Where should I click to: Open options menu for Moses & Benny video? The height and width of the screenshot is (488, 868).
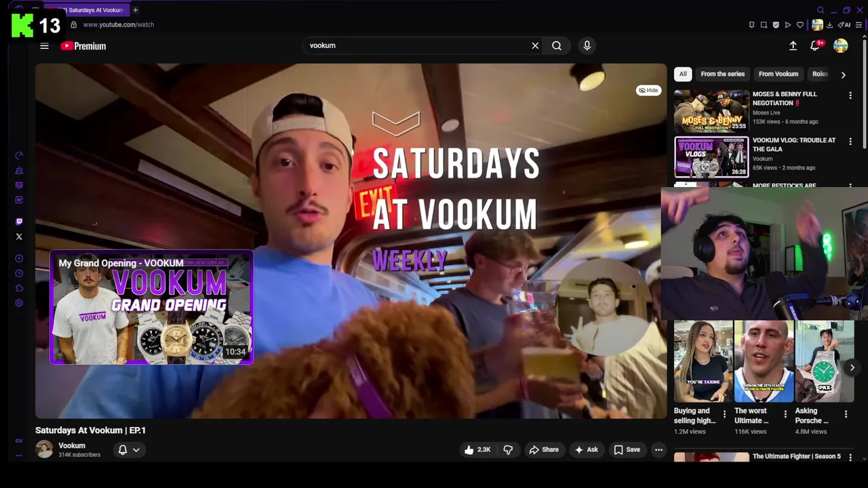(850, 96)
